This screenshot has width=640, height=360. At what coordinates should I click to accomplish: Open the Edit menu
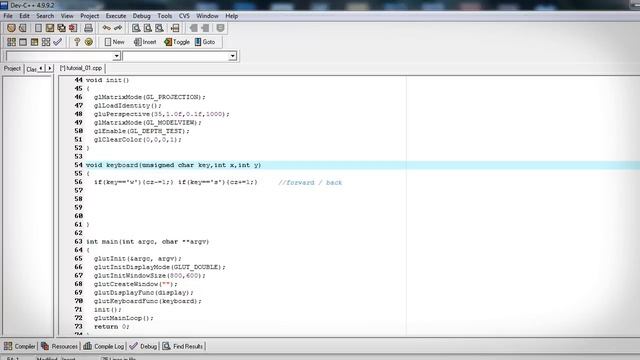click(24, 16)
